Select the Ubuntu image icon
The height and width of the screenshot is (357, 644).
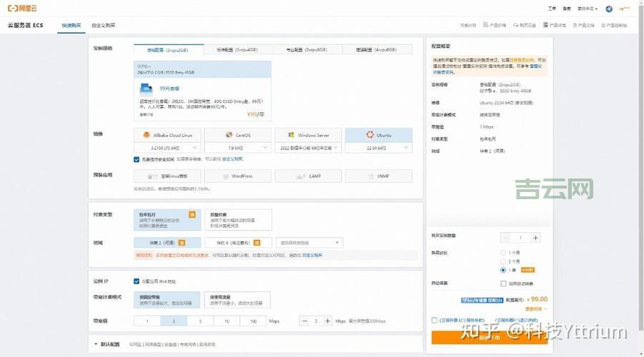pos(370,135)
